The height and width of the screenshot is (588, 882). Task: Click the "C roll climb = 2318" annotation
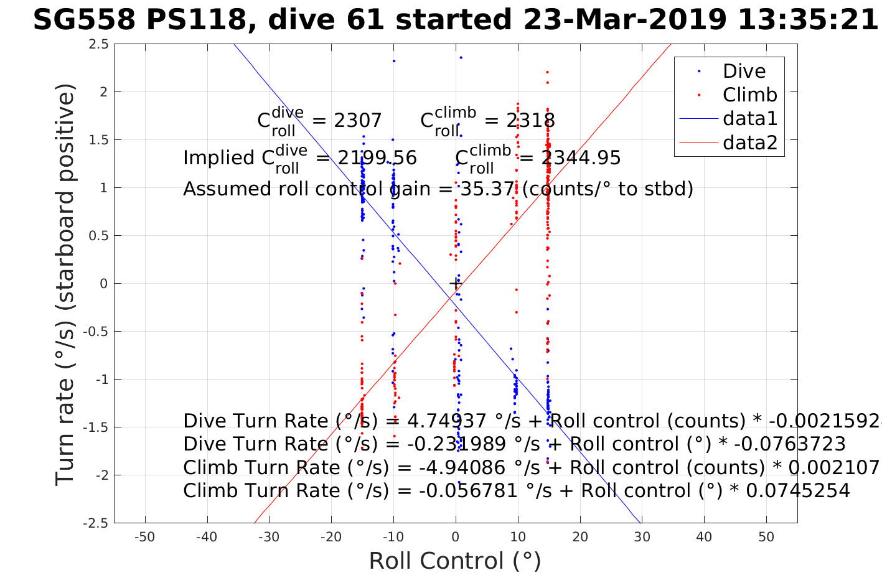pos(487,120)
